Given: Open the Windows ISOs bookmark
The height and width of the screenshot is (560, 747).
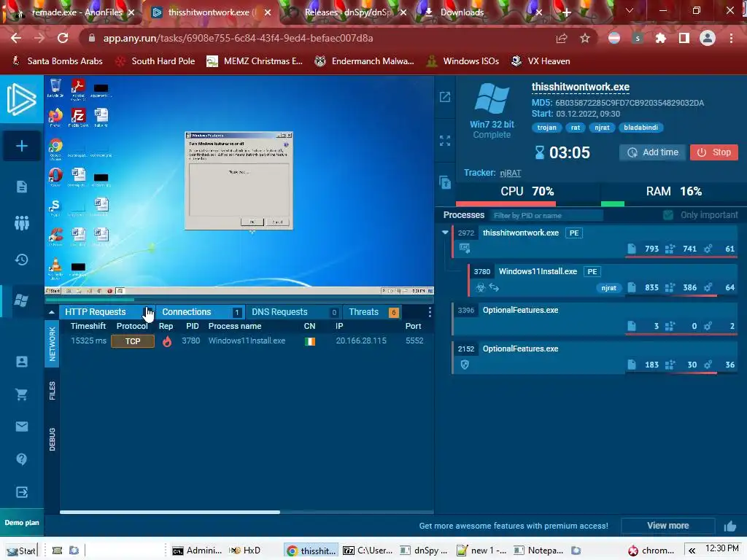Looking at the screenshot, I should 462,61.
